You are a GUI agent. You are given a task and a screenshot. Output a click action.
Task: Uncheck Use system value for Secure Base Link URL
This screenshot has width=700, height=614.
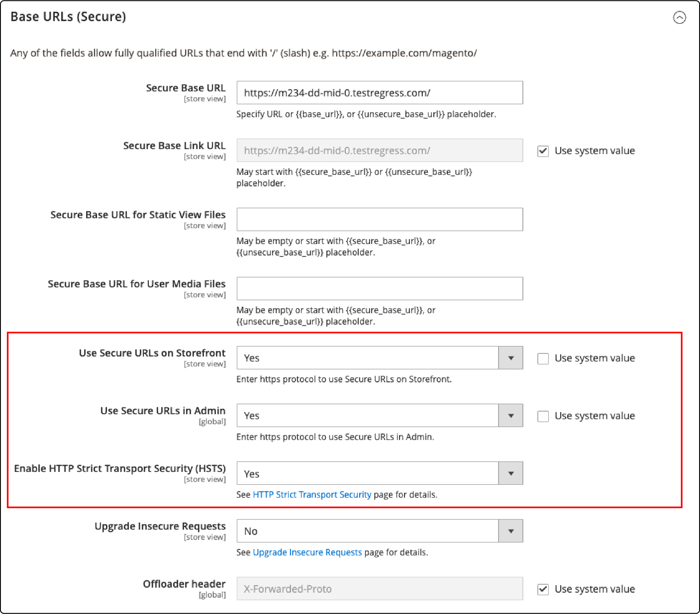point(543,151)
